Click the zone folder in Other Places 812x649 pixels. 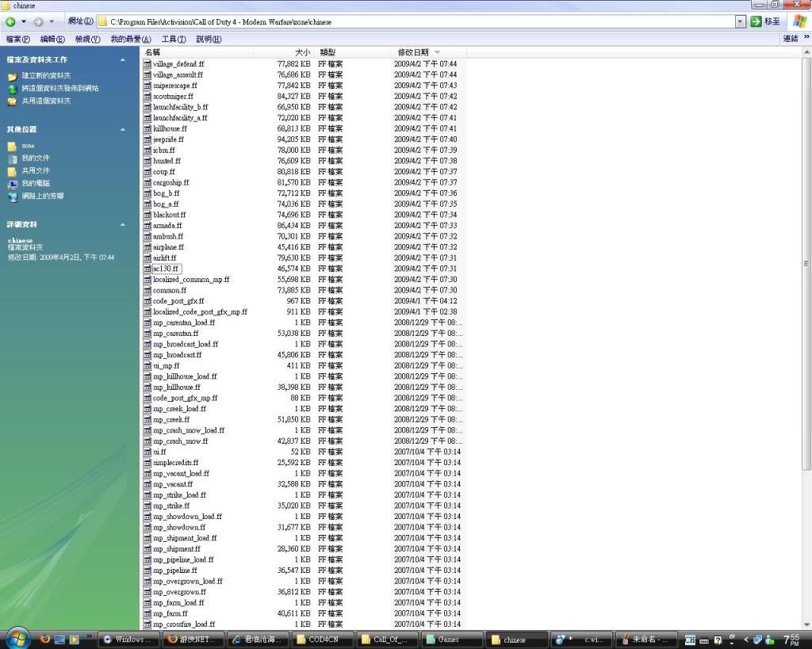coord(12,146)
